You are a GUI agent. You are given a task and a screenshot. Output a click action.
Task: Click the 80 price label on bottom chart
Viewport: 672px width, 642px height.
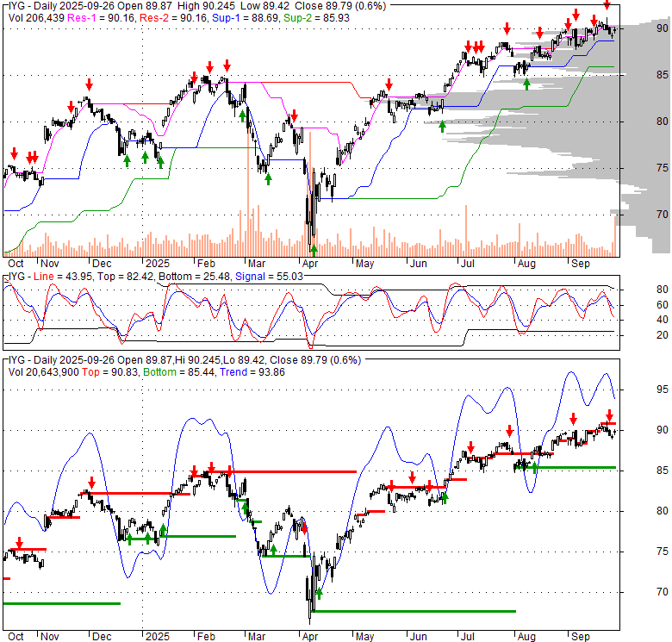pyautogui.click(x=663, y=511)
